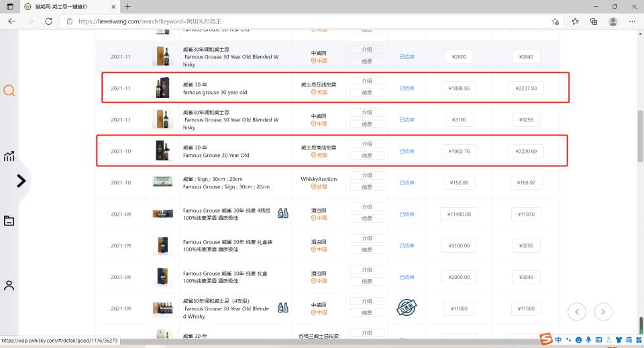The image size is (644, 348).
Task: Click the page vertical scrollbar thumb
Action: (639, 135)
